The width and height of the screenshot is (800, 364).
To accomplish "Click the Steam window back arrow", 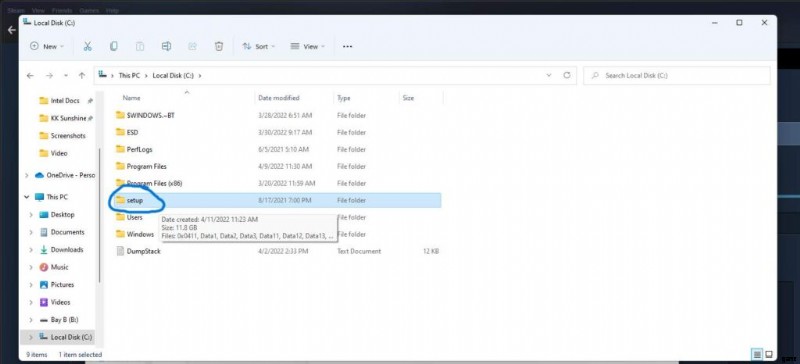I will (x=11, y=30).
